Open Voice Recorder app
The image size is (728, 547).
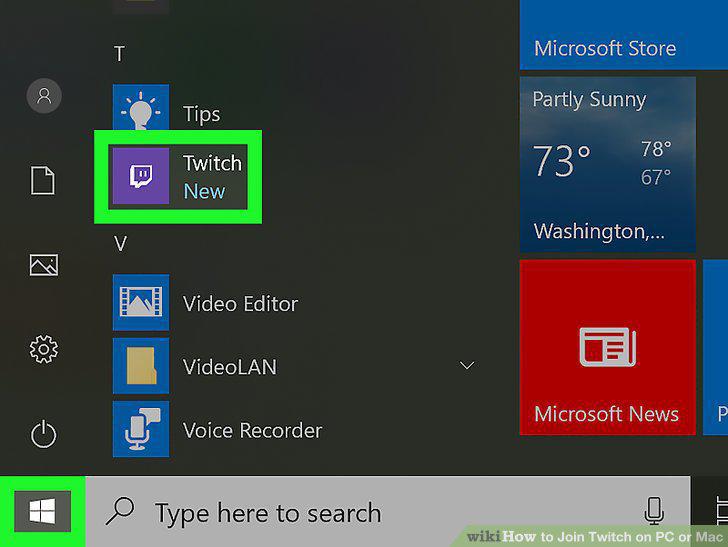pos(217,430)
